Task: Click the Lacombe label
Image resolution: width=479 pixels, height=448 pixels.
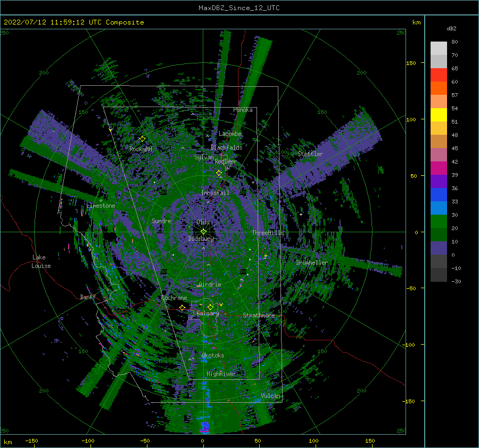Action: (230, 134)
